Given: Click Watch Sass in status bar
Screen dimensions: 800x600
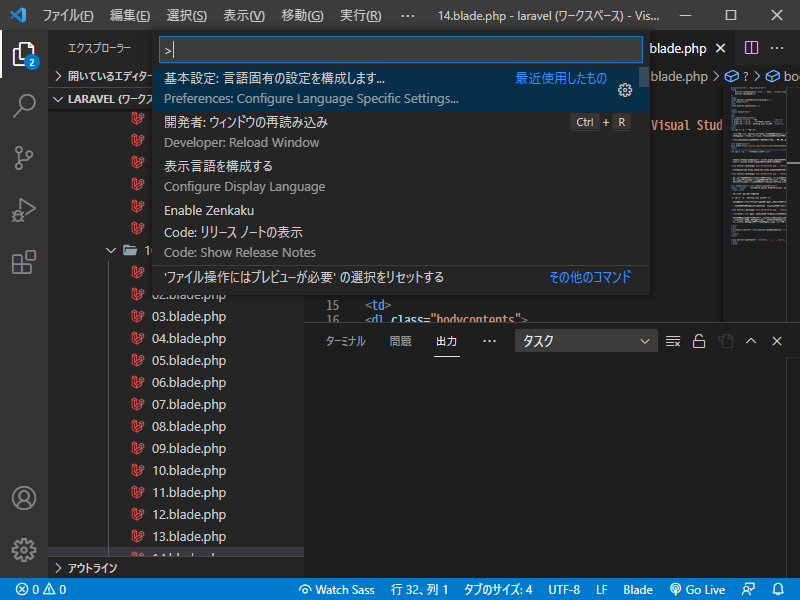Looking at the screenshot, I should (x=337, y=590).
